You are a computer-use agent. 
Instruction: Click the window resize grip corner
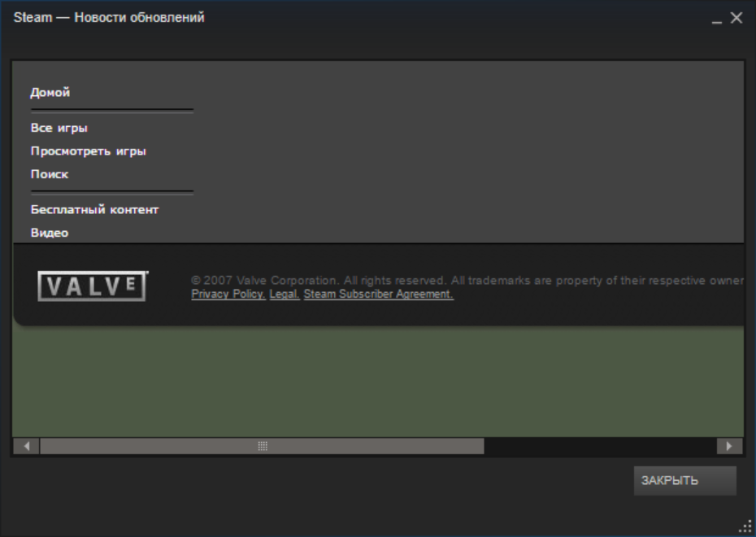point(745,527)
